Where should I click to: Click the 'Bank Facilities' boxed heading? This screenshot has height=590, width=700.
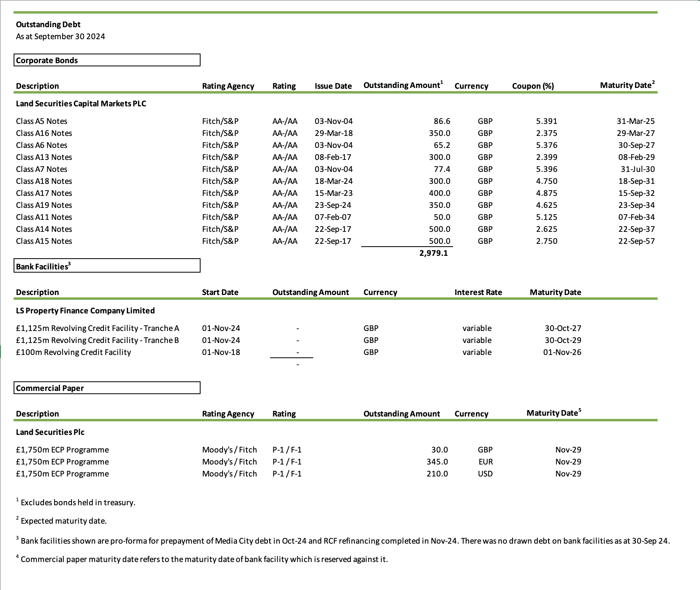(107, 266)
